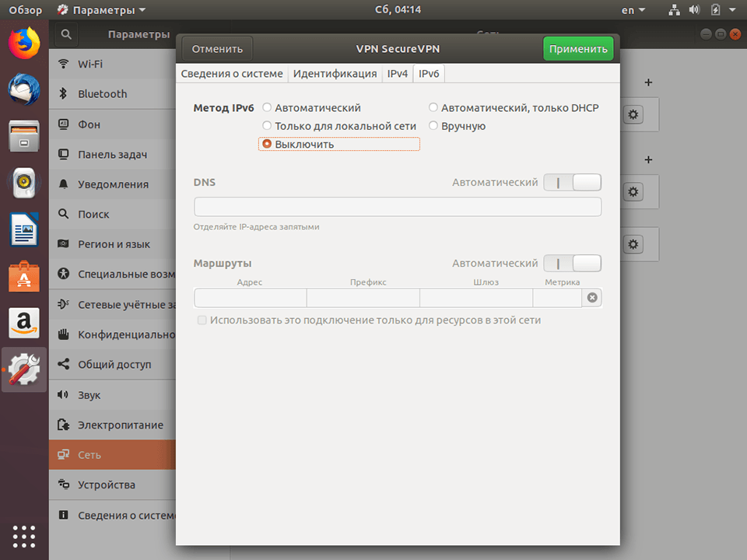Check 'Использовать это подключение только для ресурсов'
The width and height of the screenshot is (747, 560).
click(x=202, y=320)
